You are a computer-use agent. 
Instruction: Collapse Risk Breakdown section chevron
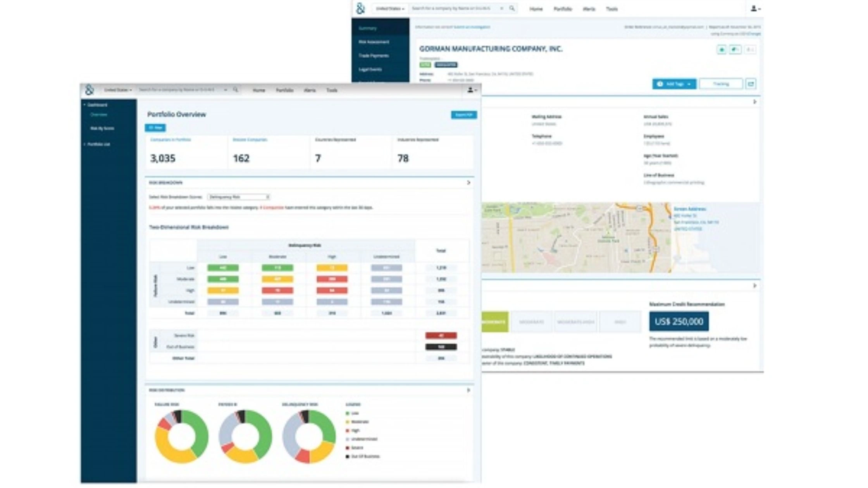click(468, 182)
